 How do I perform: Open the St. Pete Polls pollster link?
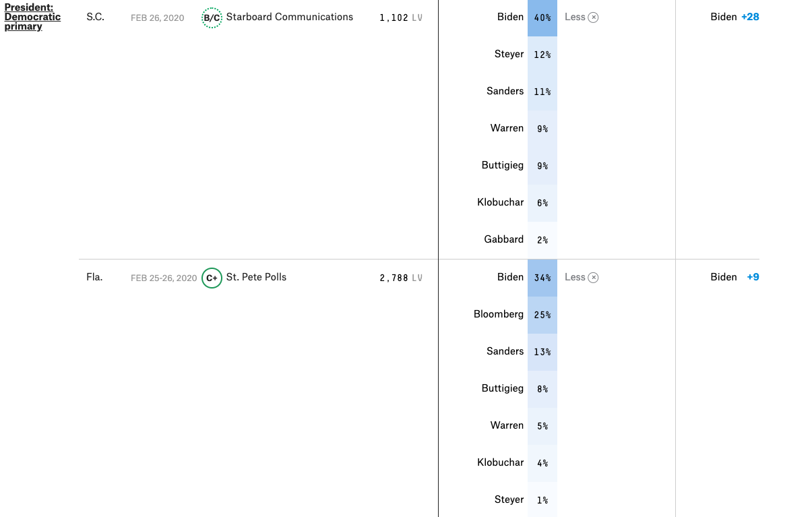click(x=256, y=277)
